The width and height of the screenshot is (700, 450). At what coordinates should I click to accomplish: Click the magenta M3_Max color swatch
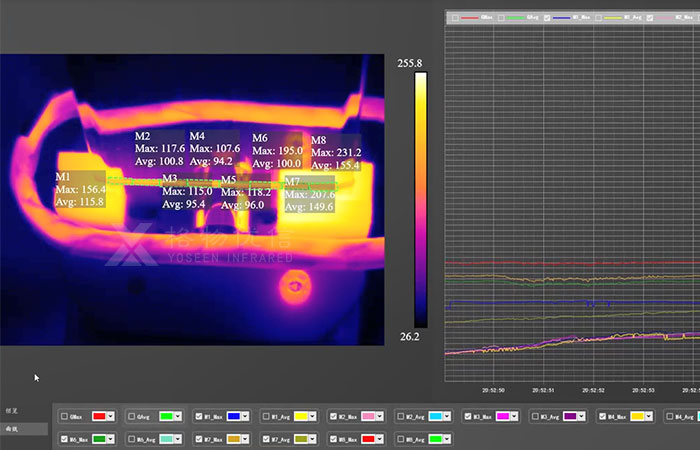(501, 416)
